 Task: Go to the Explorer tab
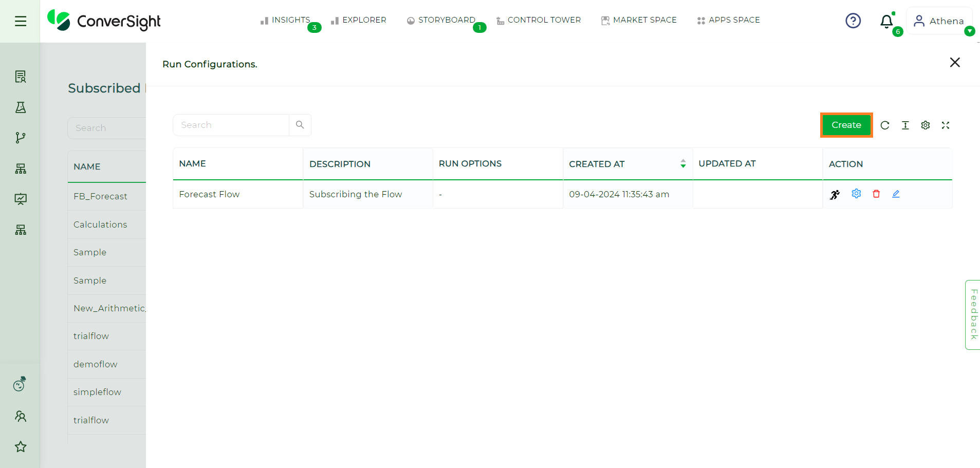point(359,20)
